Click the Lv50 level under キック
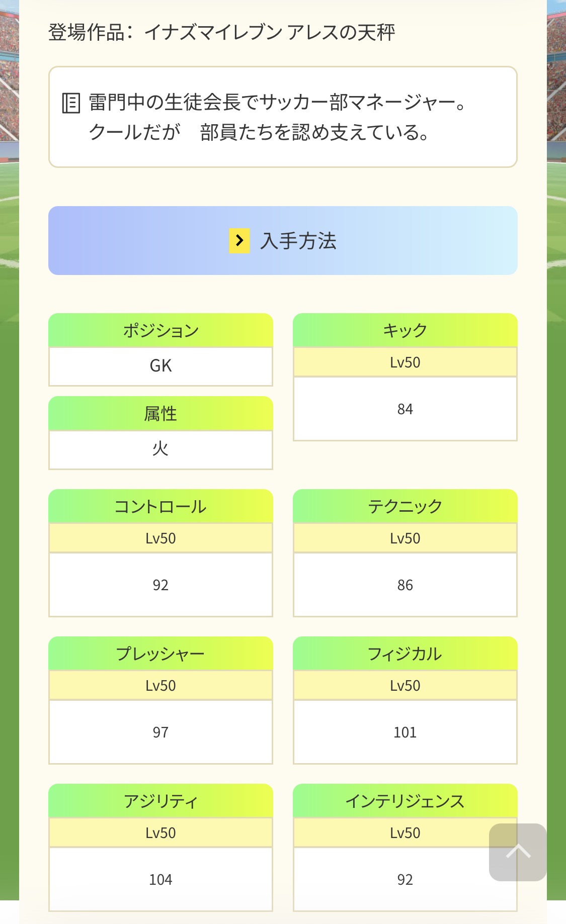Viewport: 566px width, 924px height. pos(405,362)
